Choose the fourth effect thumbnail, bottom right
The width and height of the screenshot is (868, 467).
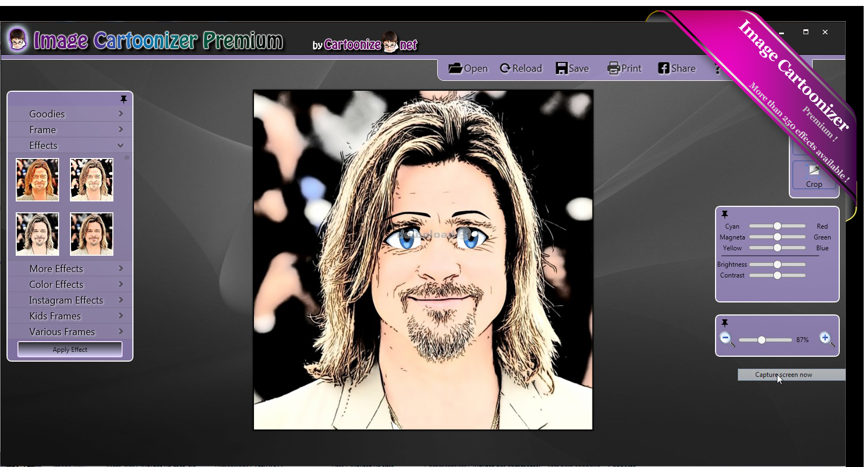pyautogui.click(x=92, y=234)
